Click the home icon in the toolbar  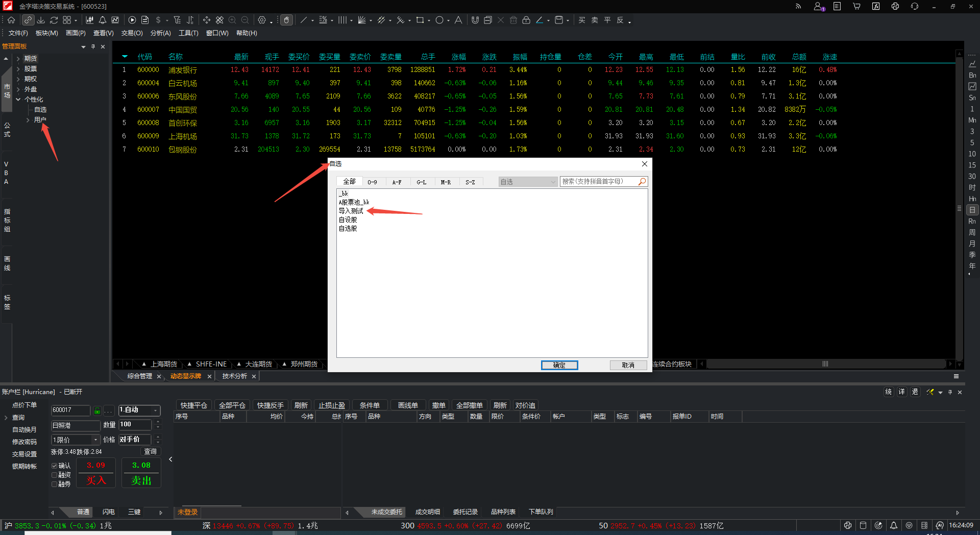(11, 20)
